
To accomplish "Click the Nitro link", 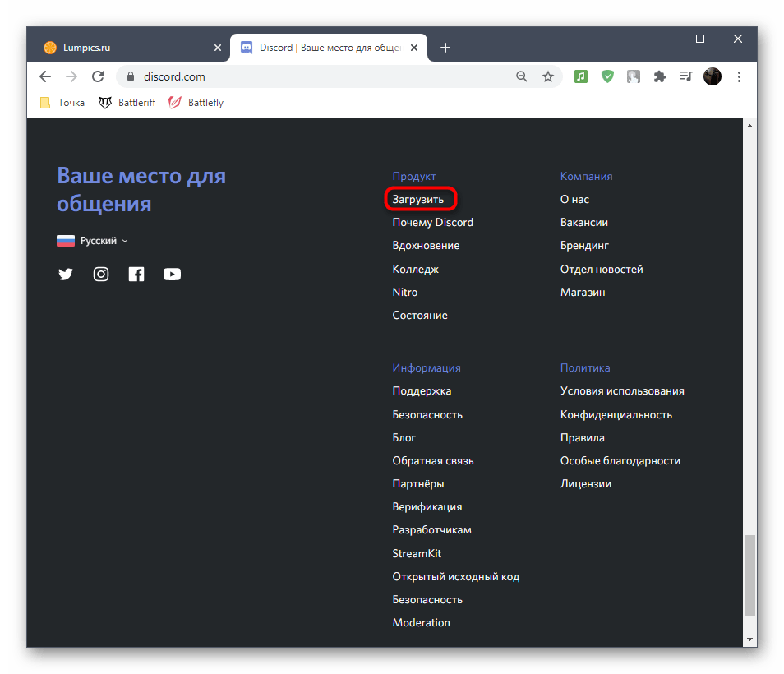I will tap(405, 292).
